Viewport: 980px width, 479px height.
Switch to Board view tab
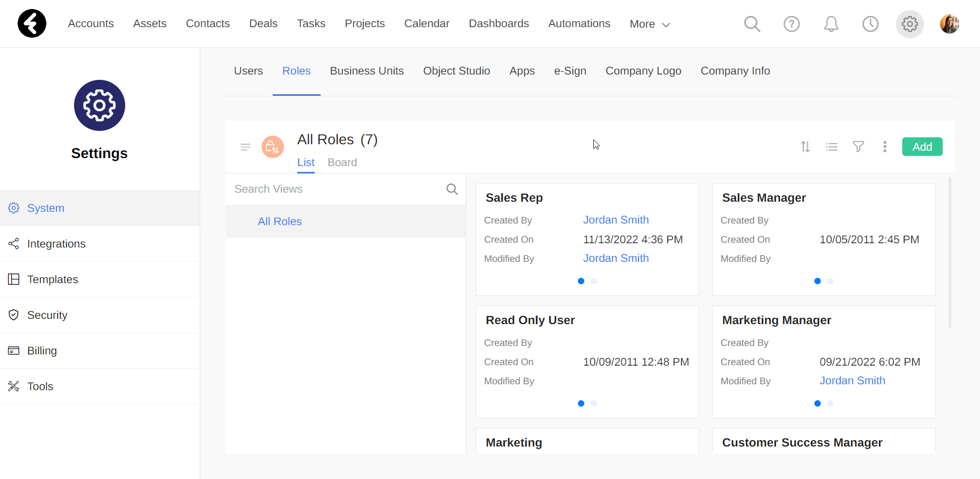pos(342,162)
